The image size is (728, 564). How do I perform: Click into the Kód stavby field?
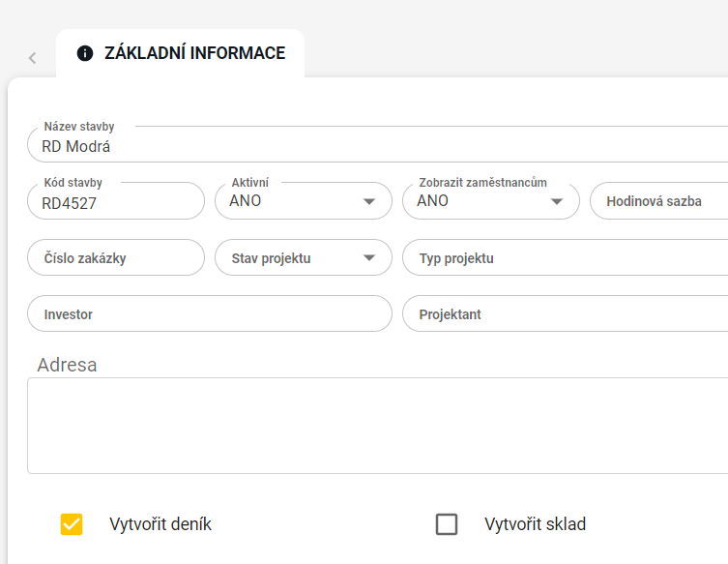click(x=116, y=203)
